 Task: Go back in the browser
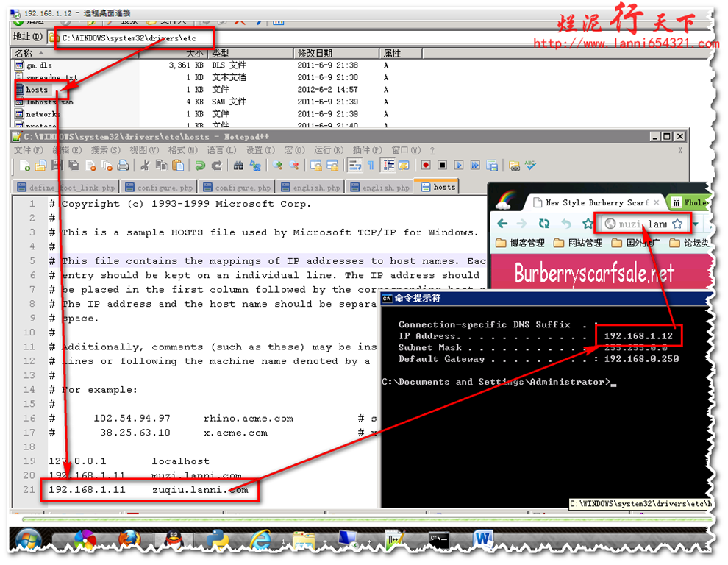(x=502, y=224)
